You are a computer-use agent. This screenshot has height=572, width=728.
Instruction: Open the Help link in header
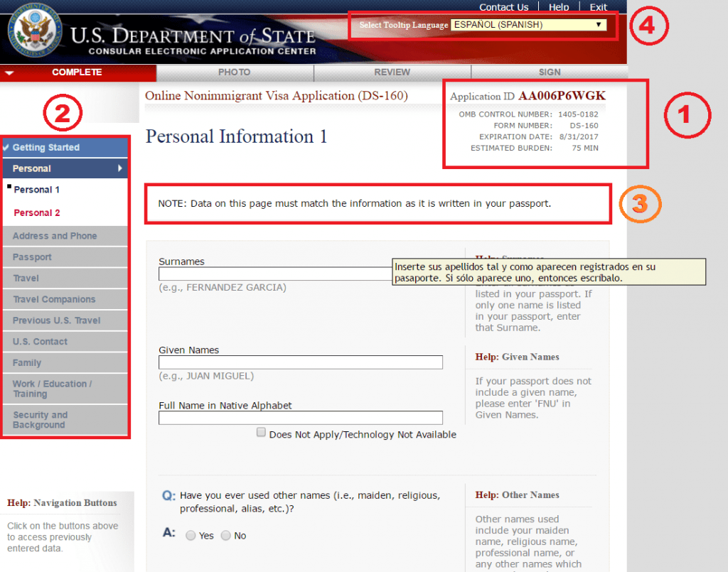559,7
